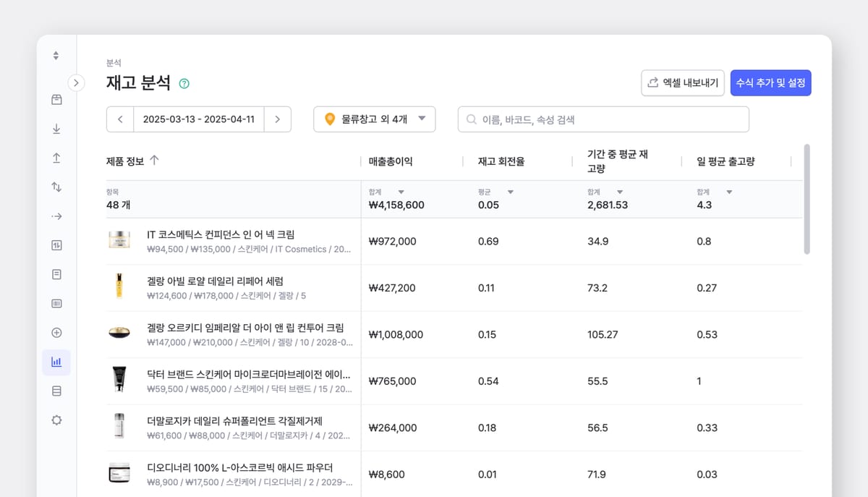Click the green help icon beside 재고 분석
Viewport: 868px width, 497px height.
(184, 83)
